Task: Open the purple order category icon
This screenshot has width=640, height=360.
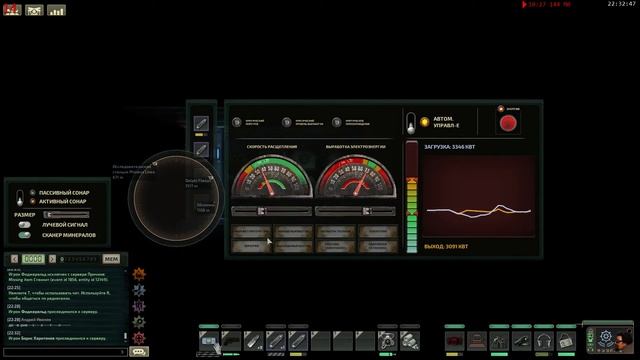Action: pos(139,306)
